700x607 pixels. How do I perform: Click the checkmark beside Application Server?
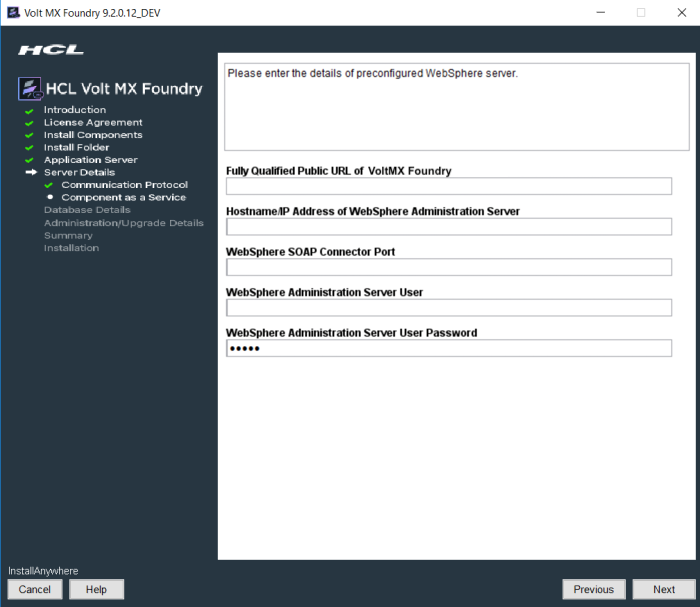pos(29,160)
